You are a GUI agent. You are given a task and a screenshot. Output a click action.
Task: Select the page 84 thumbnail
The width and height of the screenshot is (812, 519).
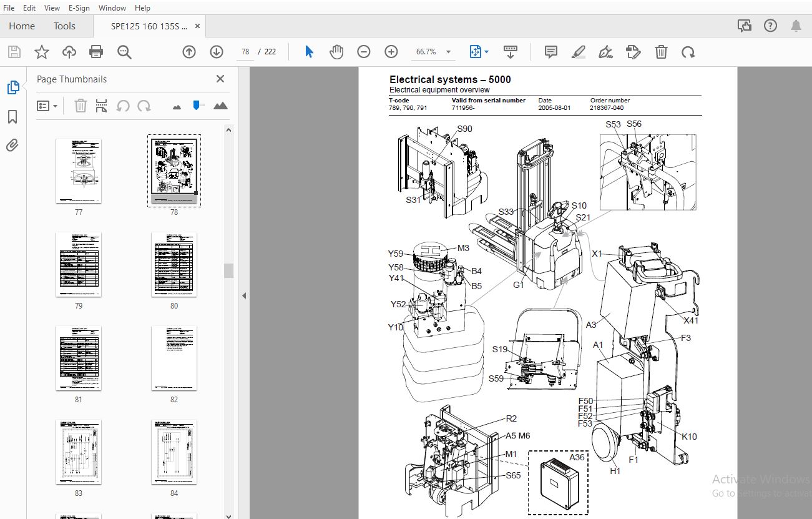(174, 452)
